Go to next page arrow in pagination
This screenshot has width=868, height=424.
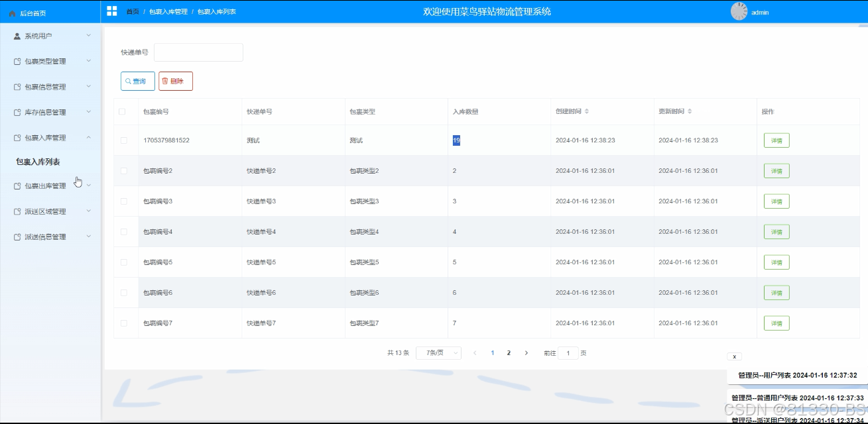coord(527,353)
